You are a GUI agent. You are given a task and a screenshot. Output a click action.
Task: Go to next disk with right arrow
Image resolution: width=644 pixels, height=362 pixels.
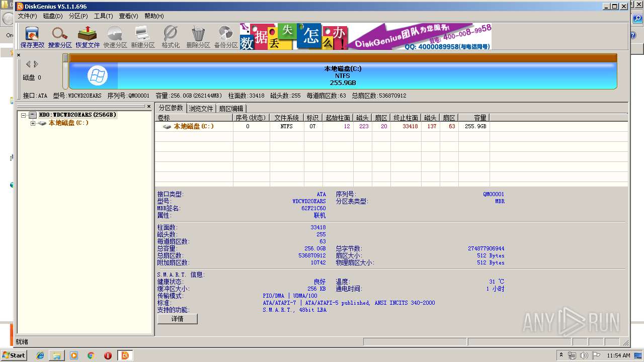pyautogui.click(x=36, y=64)
